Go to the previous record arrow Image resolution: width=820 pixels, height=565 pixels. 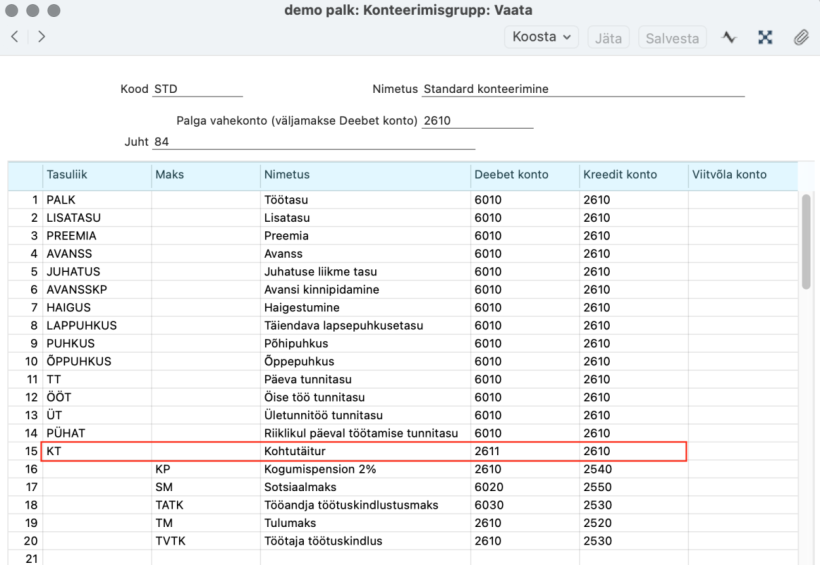coord(15,37)
